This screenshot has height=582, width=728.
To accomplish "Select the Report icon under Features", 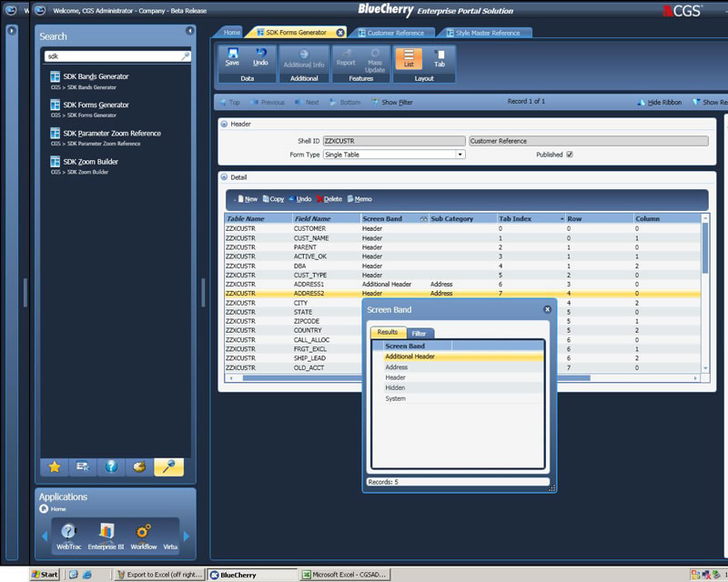I will click(347, 57).
